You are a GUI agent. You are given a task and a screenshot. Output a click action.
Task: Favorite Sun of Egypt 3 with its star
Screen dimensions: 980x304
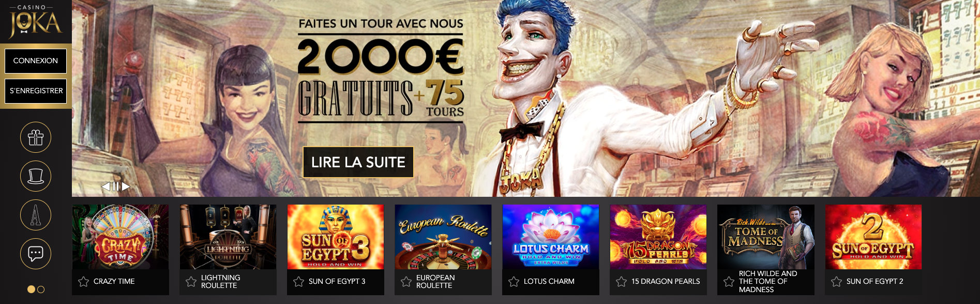pos(298,282)
